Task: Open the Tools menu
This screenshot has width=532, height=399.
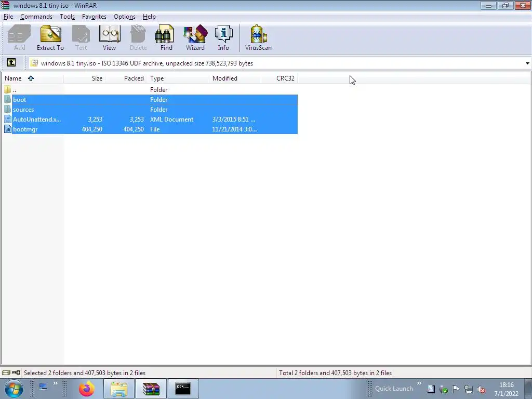Action: tap(67, 17)
